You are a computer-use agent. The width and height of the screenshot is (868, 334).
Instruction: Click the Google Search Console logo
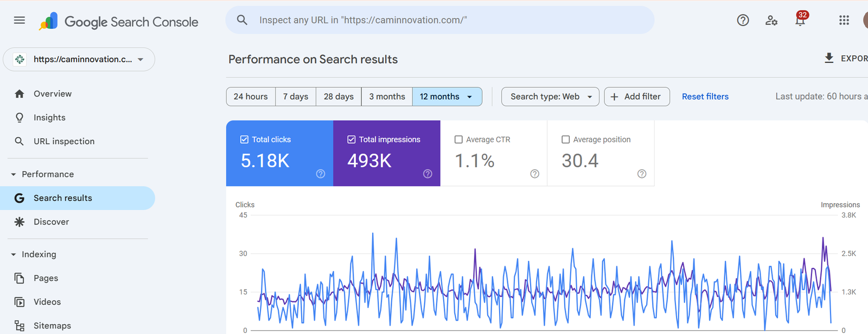118,22
